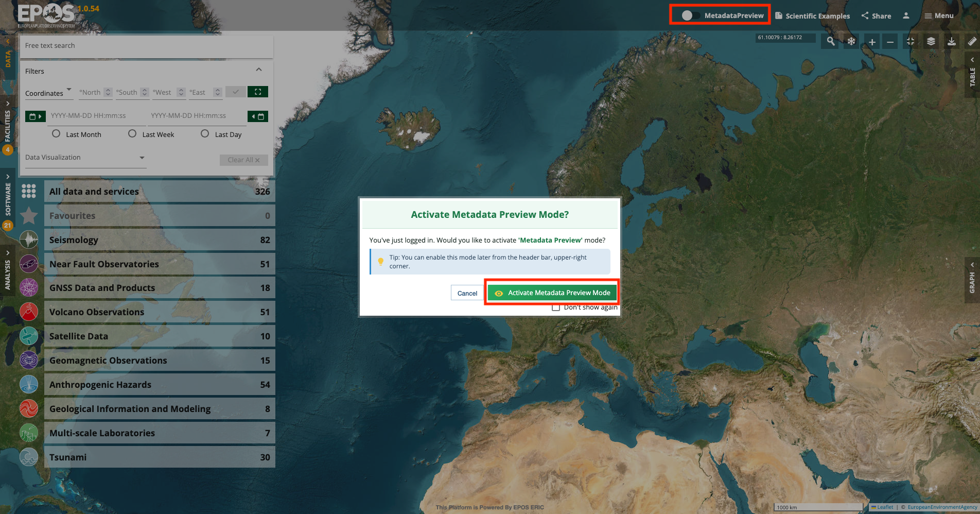Toggle the MetadataPreview switch in header
This screenshot has width=980, height=514.
click(690, 15)
